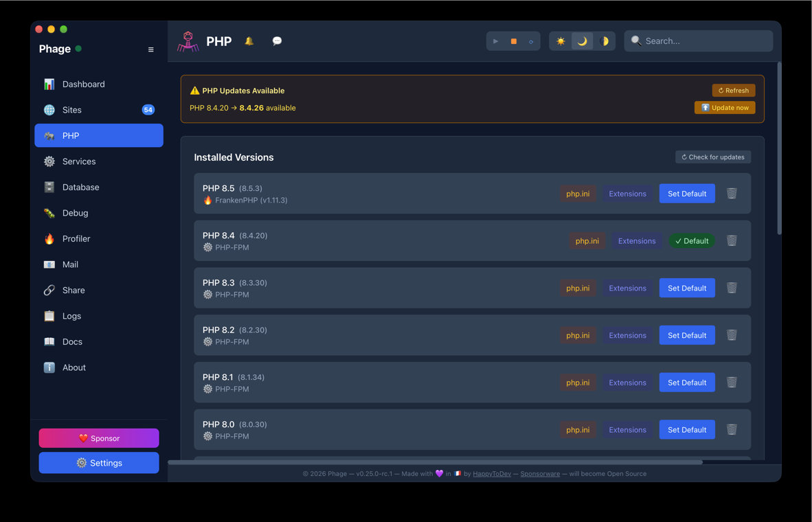
Task: Select Services in the sidebar
Action: [99, 161]
